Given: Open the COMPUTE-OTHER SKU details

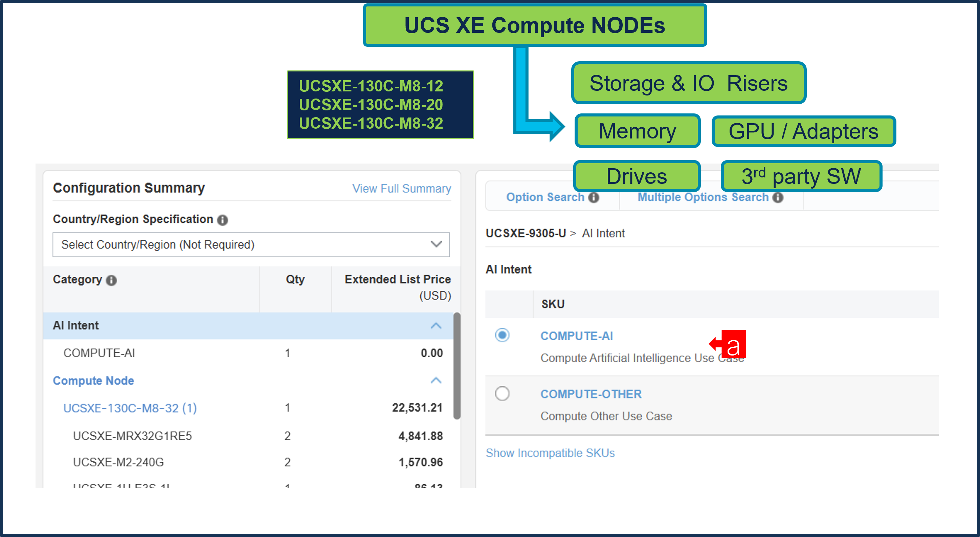Looking at the screenshot, I should point(591,394).
